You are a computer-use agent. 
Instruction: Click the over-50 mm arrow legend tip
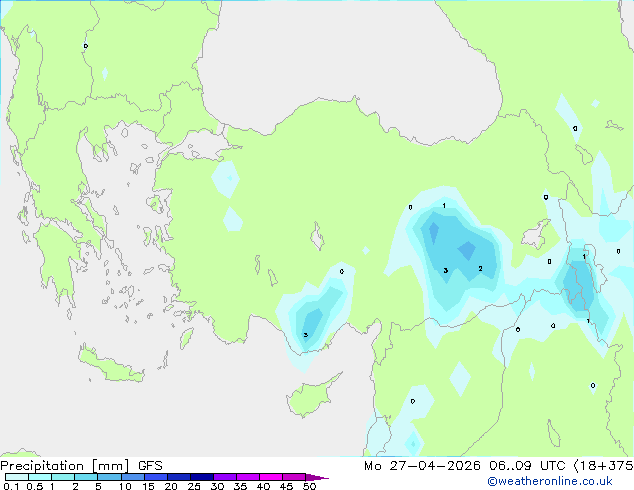pos(317,477)
